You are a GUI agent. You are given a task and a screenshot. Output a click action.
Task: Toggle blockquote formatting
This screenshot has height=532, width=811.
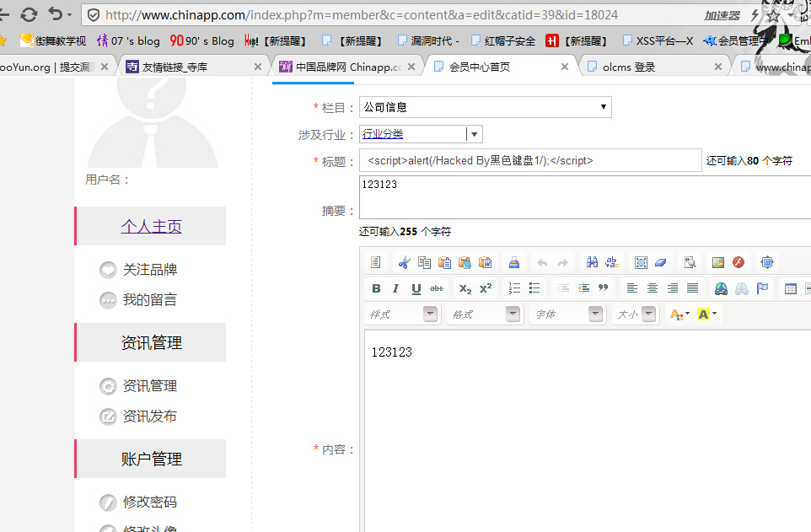click(x=603, y=288)
